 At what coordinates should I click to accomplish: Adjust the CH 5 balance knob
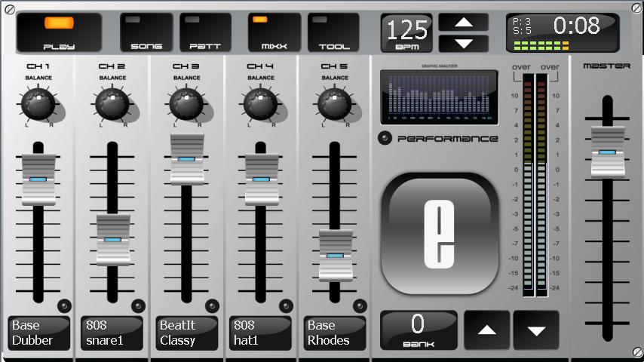click(x=335, y=104)
